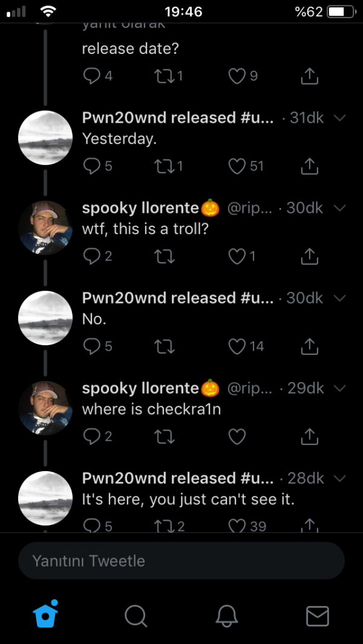Open Pwn20wnd's avatar on "Yesterday." tweet
The width and height of the screenshot is (363, 644).
[46, 138]
